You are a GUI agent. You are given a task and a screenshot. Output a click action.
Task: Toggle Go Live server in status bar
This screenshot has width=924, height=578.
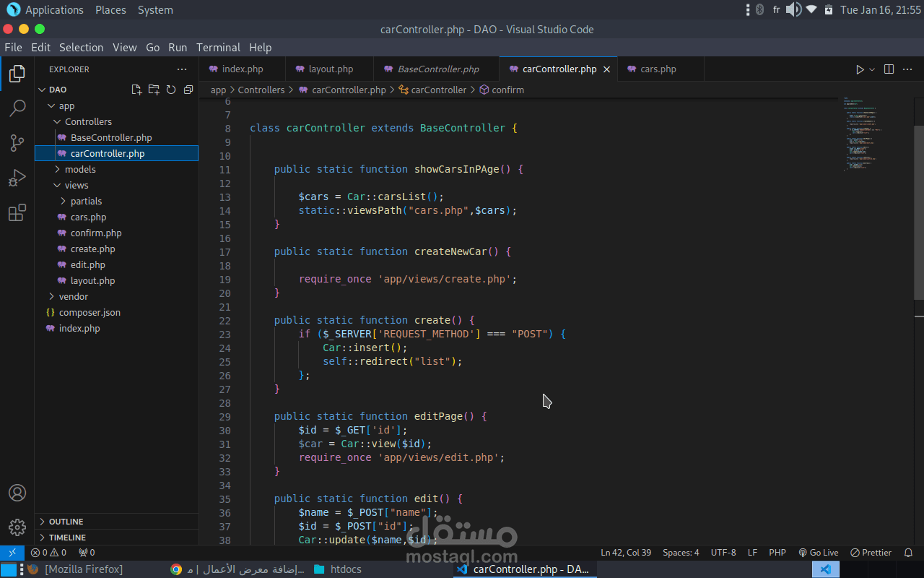tap(819, 553)
